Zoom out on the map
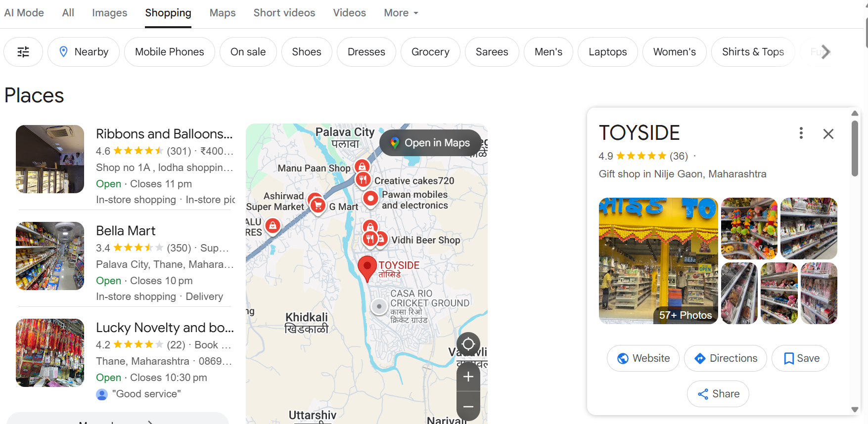868x424 pixels. pyautogui.click(x=468, y=406)
